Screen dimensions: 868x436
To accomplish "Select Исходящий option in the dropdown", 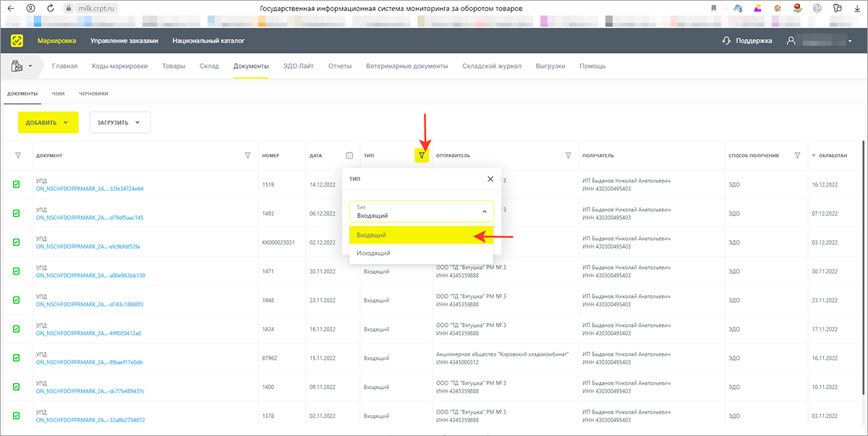I will 421,253.
